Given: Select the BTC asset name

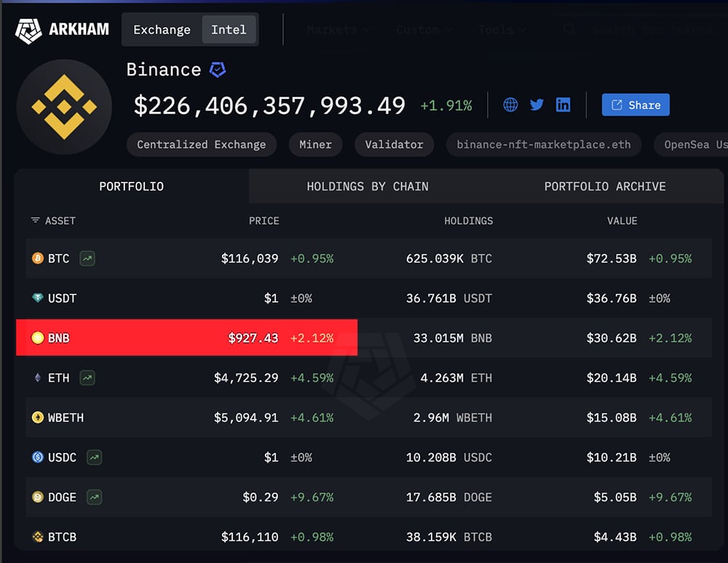Looking at the screenshot, I should (58, 258).
